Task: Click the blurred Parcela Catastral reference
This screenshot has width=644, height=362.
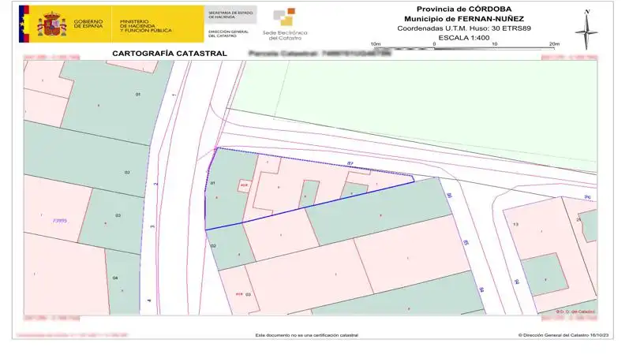Action: (x=320, y=54)
